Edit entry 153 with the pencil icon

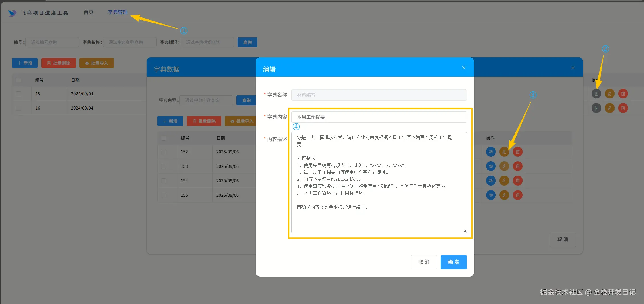tap(504, 166)
